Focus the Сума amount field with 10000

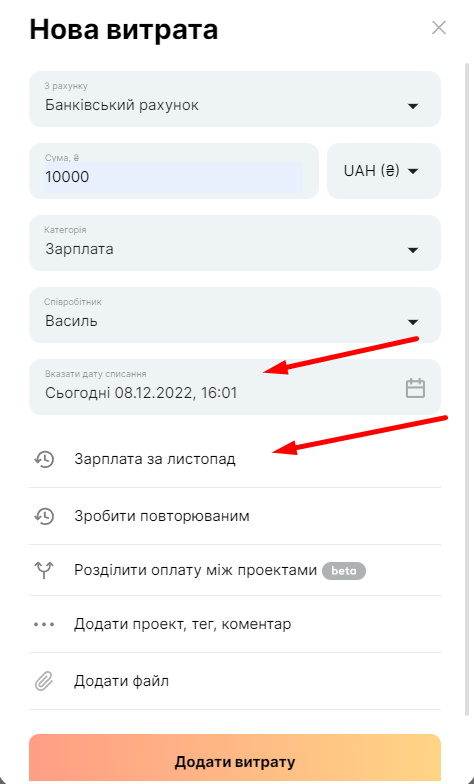point(174,171)
